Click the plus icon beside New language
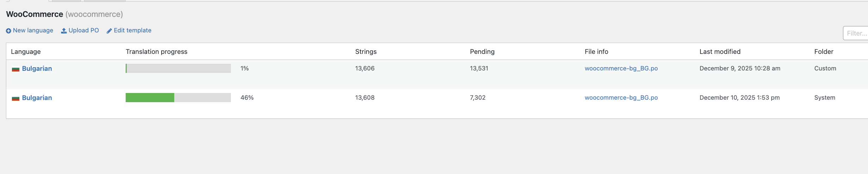Viewport: 868px width, 174px height. point(8,31)
